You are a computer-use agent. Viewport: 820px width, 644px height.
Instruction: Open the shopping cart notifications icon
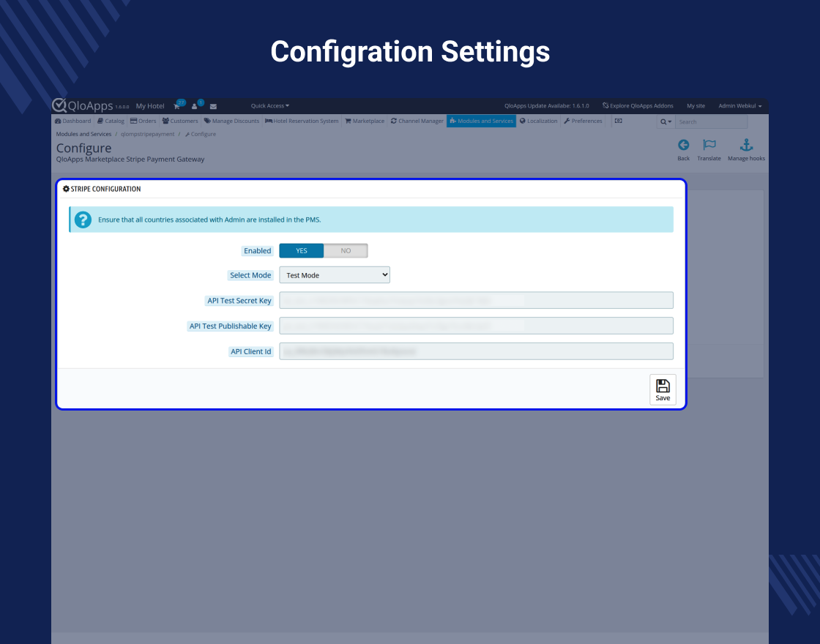178,105
